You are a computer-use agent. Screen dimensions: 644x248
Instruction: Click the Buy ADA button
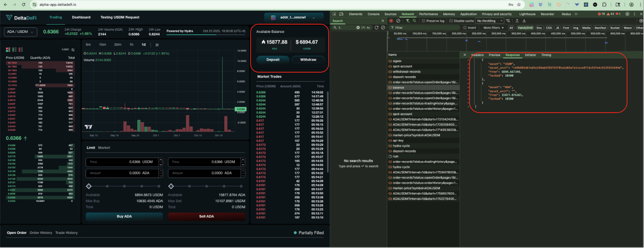coord(124,216)
